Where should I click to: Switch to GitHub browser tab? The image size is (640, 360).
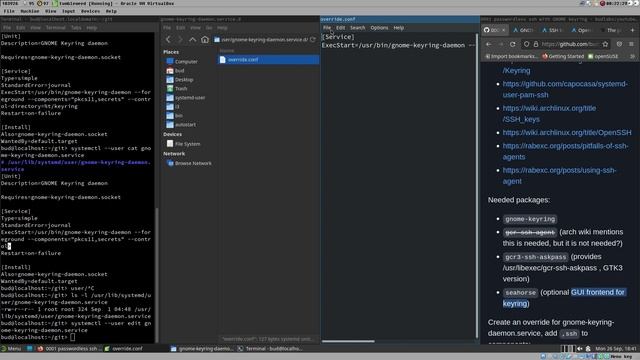(495, 30)
